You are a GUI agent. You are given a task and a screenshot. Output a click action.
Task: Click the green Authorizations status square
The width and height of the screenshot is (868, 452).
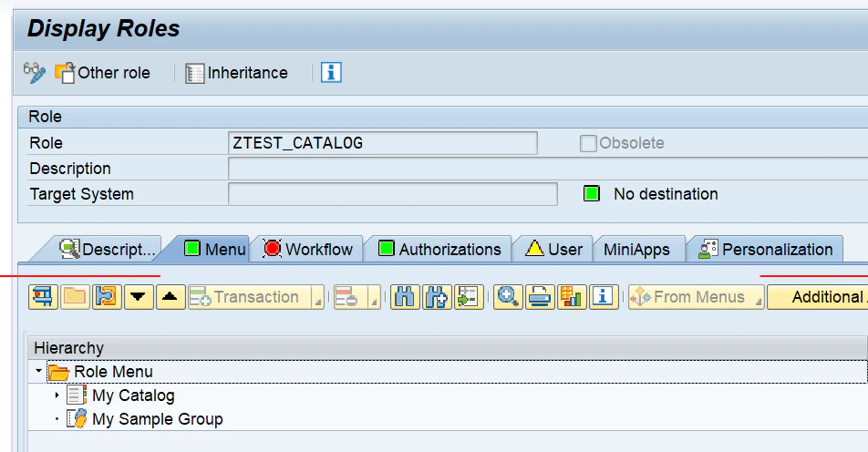pos(386,249)
